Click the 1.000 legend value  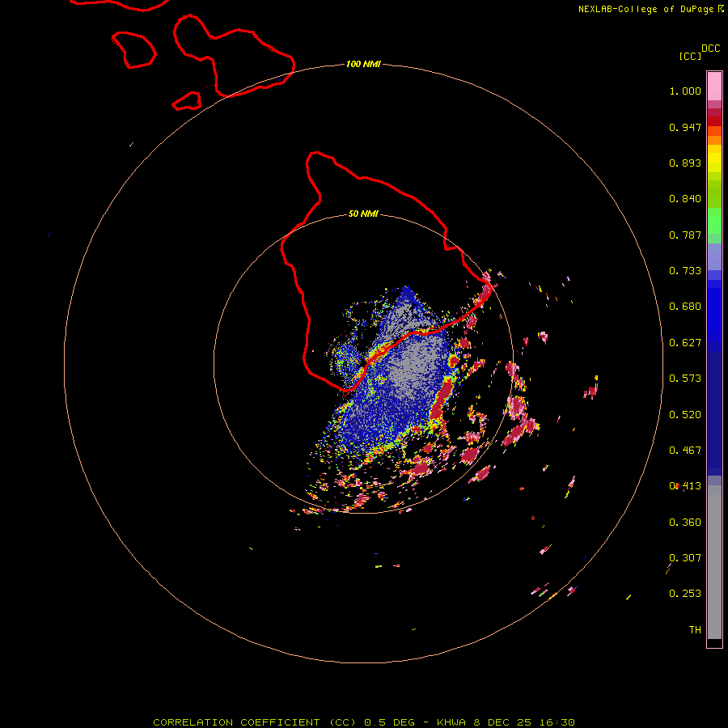685,91
